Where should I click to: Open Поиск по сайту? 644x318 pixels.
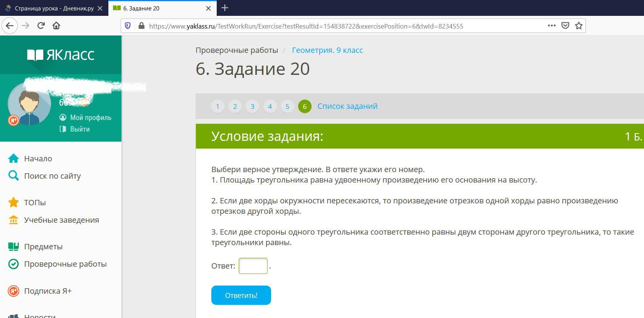52,176
